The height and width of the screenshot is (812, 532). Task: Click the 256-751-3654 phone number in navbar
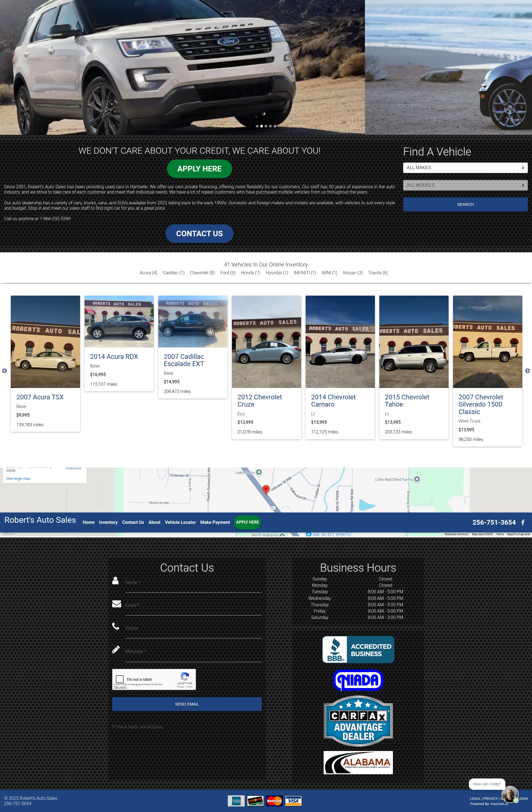(x=494, y=522)
